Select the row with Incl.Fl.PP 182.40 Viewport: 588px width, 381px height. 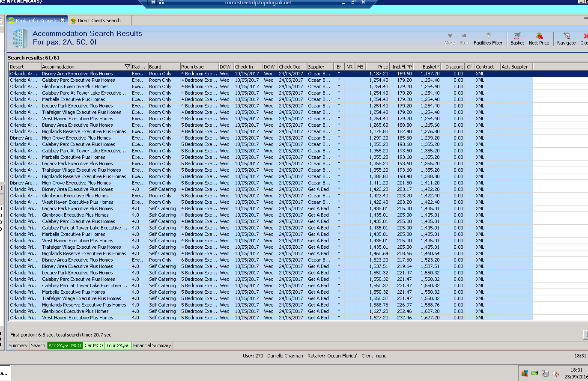[271, 131]
